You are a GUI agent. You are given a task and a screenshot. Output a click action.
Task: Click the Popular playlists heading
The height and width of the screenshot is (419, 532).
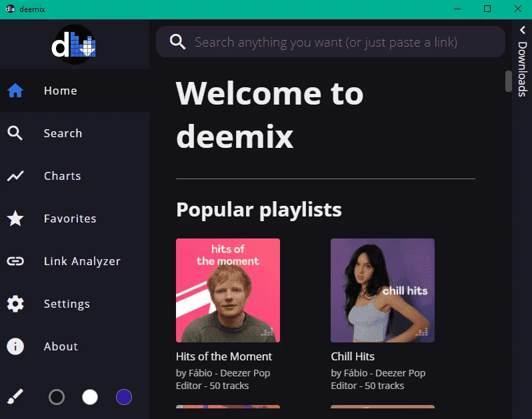point(259,209)
